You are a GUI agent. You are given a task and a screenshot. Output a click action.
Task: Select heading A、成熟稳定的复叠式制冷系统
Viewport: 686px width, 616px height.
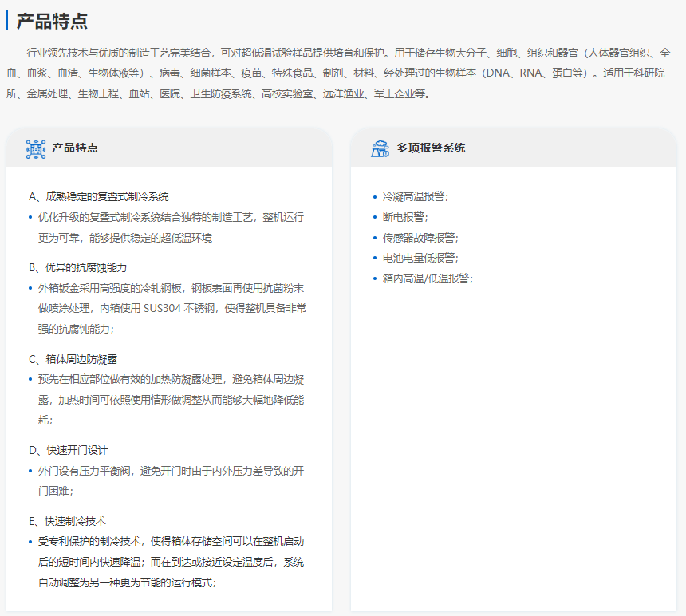(99, 196)
